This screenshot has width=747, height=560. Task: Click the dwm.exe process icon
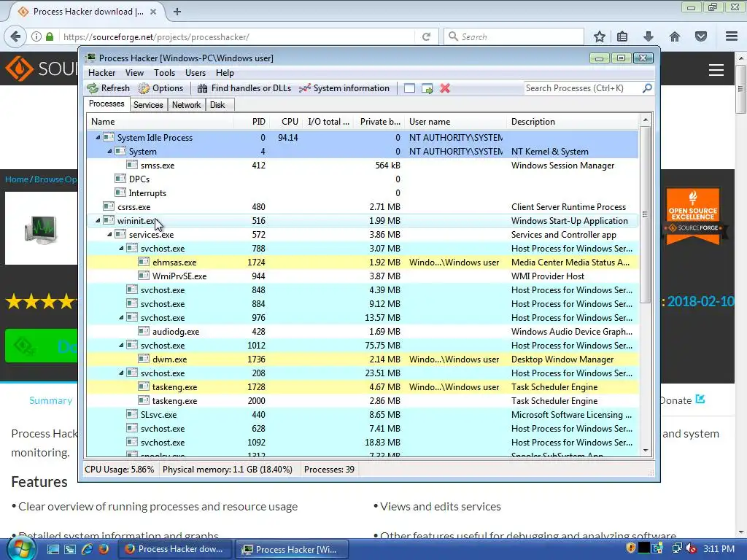coord(144,359)
